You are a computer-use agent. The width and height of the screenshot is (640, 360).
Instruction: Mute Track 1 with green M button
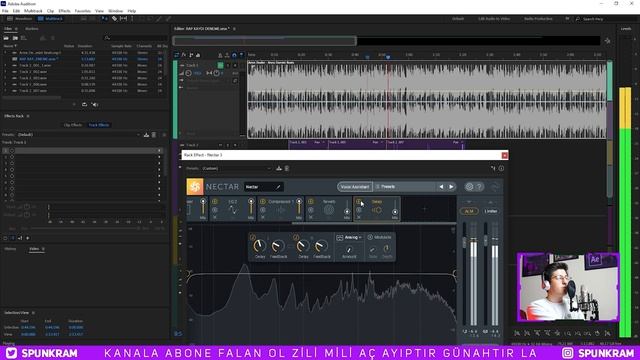pos(220,65)
